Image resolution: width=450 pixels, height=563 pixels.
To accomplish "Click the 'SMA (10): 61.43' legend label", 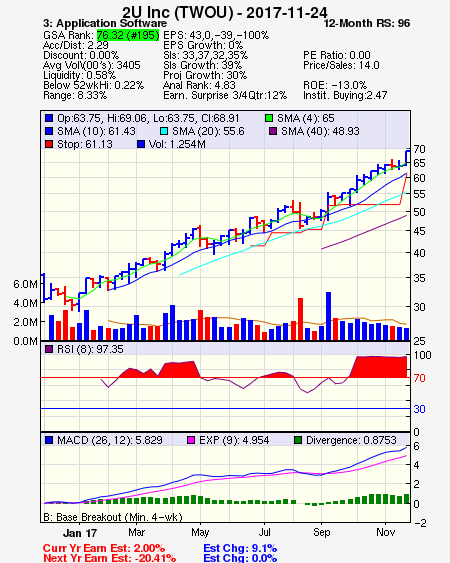I will coord(96,131).
